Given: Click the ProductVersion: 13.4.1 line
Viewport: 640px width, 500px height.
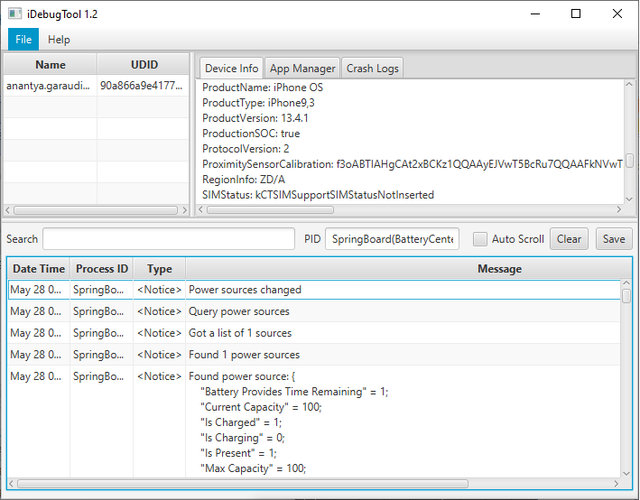Looking at the screenshot, I should click(255, 118).
